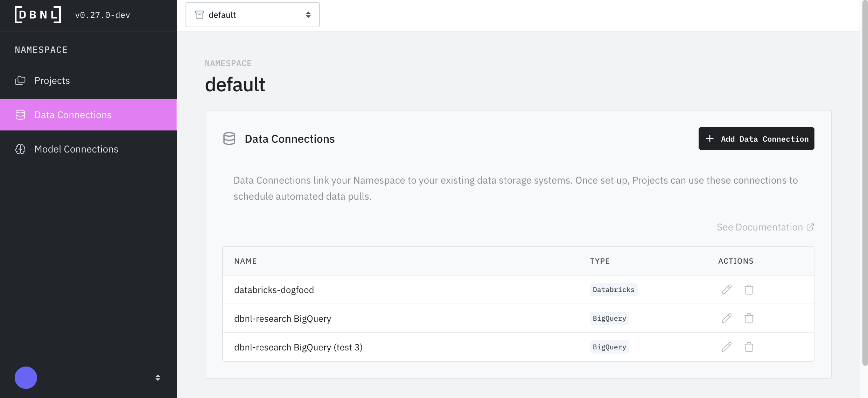Edit the dbnl-research BigQuery (test 3) connection
The width and height of the screenshot is (868, 398).
(726, 347)
